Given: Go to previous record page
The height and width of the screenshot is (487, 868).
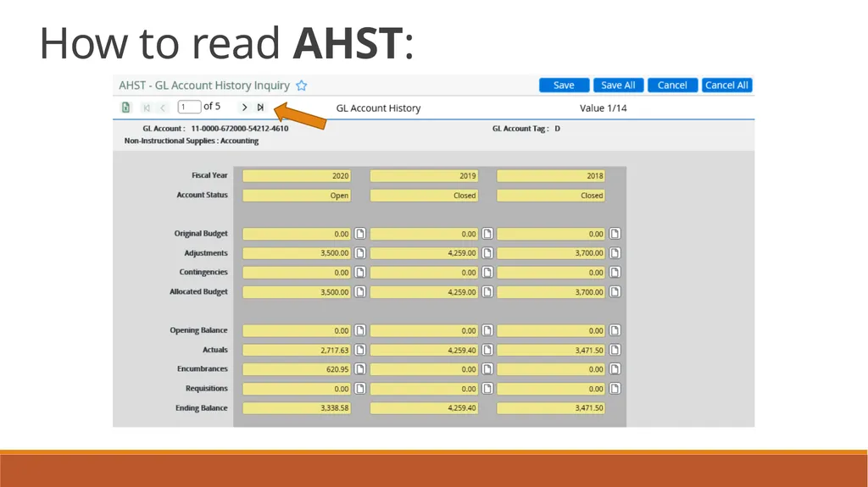Looking at the screenshot, I should [x=162, y=108].
